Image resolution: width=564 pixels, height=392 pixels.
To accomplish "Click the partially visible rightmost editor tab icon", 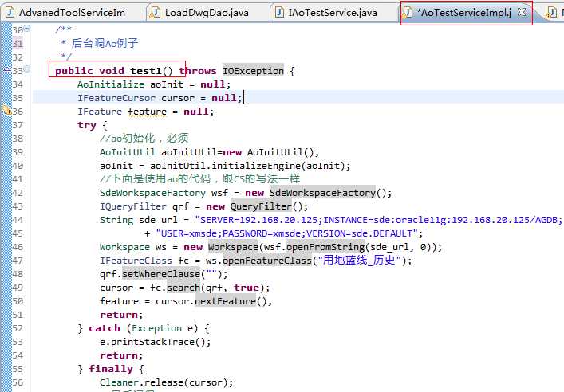I will pyautogui.click(x=551, y=13).
